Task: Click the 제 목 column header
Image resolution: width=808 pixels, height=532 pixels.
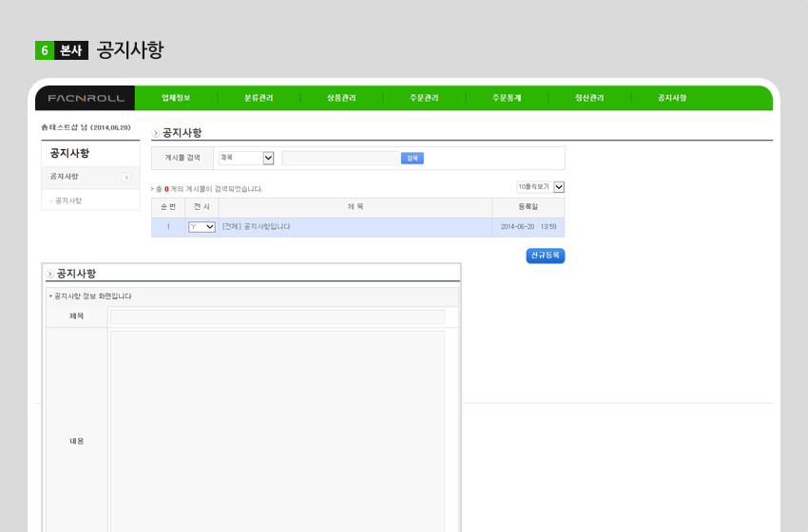Action: click(356, 206)
